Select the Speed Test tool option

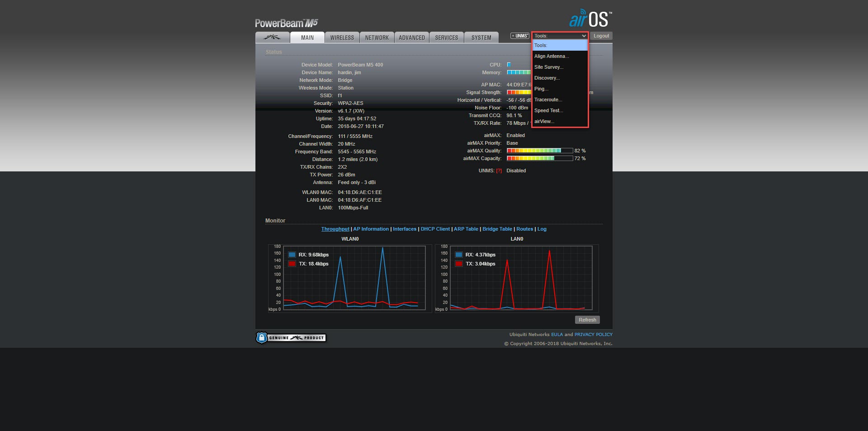pos(548,111)
